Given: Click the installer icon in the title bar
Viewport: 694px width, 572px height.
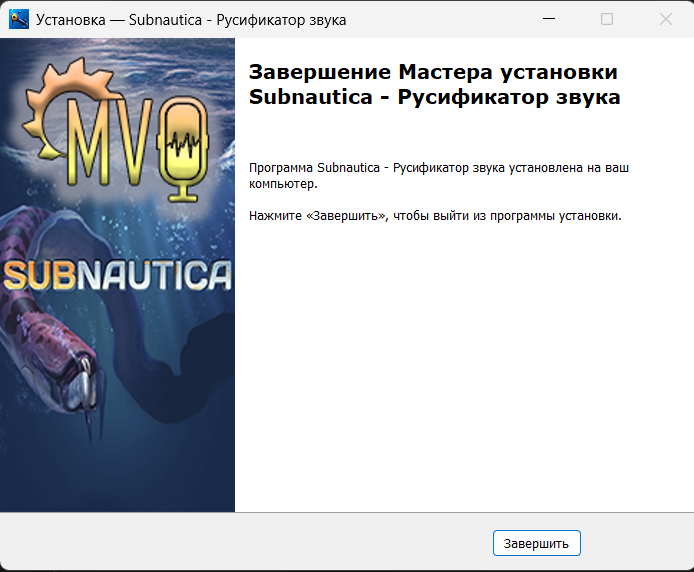Looking at the screenshot, I should (x=19, y=19).
